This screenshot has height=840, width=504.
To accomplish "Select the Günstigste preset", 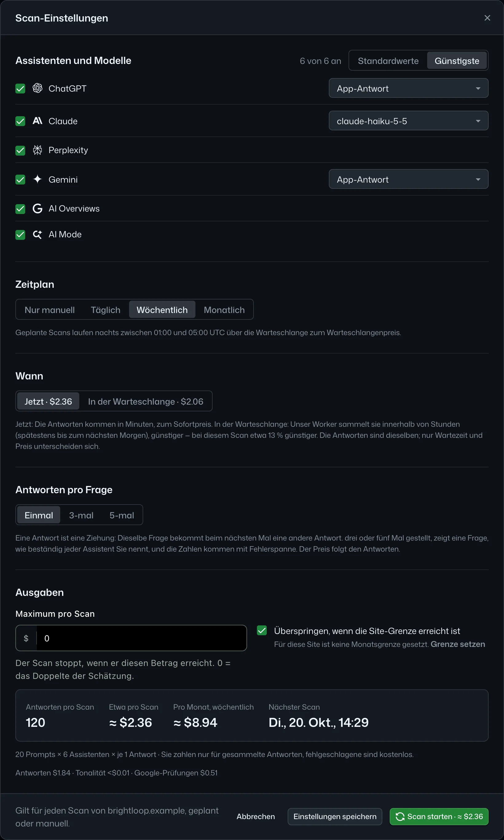I will [x=457, y=61].
